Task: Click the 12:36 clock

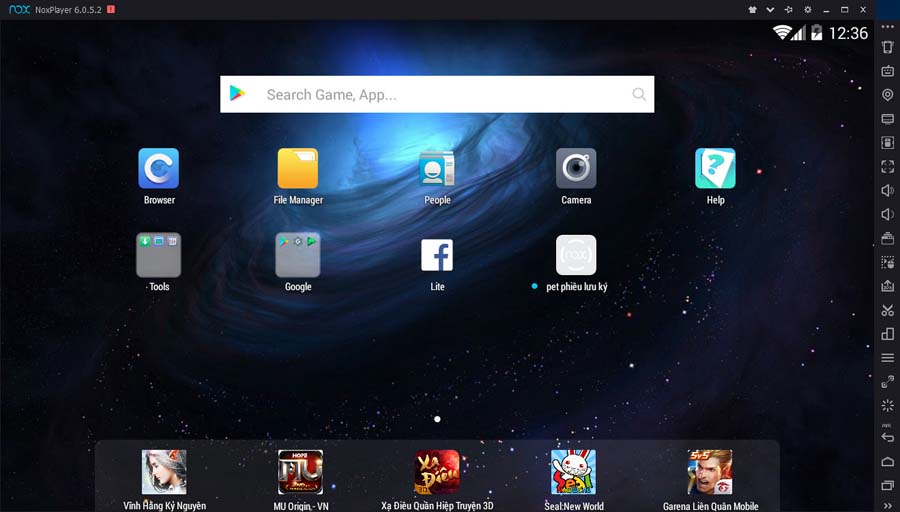Action: point(848,33)
